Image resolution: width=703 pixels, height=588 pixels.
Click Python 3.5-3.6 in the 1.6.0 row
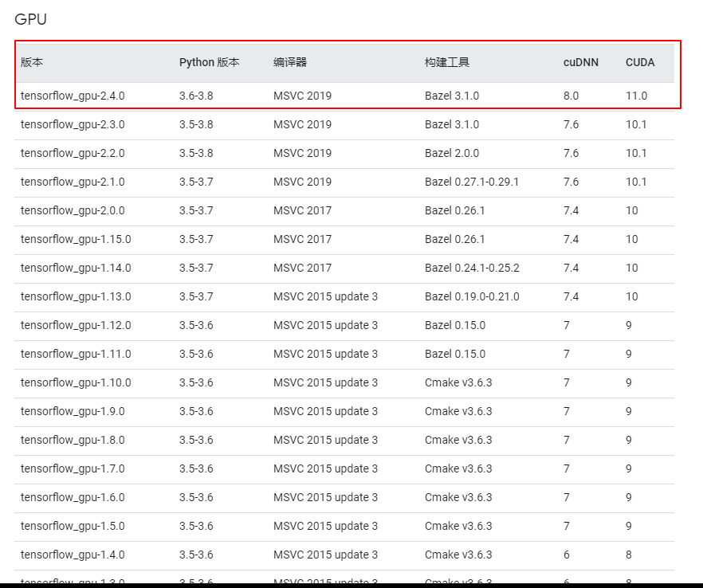point(196,497)
